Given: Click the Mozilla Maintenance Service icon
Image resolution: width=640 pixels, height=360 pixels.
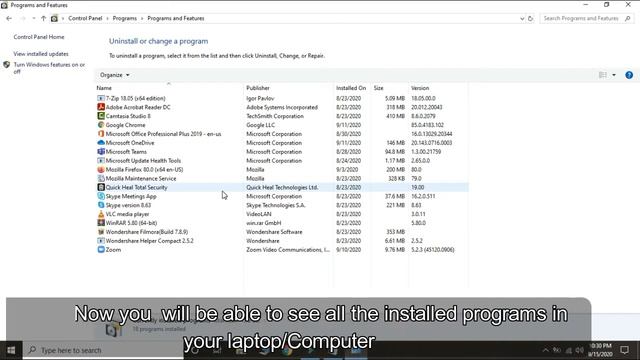Looking at the screenshot, I should 101,178.
